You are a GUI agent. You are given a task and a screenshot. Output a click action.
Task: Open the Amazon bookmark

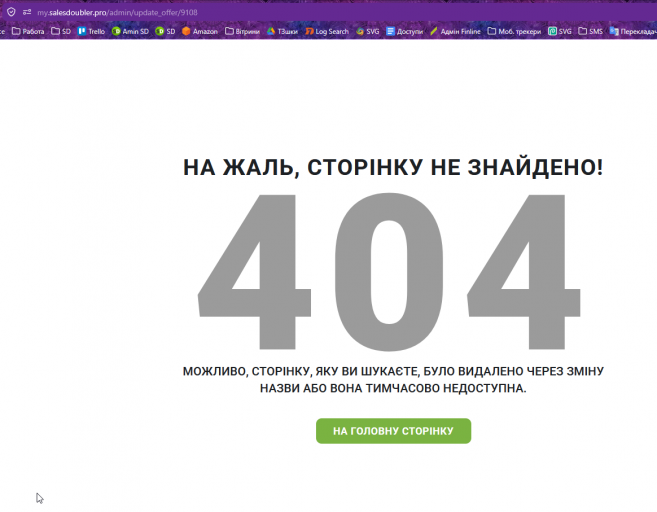pyautogui.click(x=200, y=31)
